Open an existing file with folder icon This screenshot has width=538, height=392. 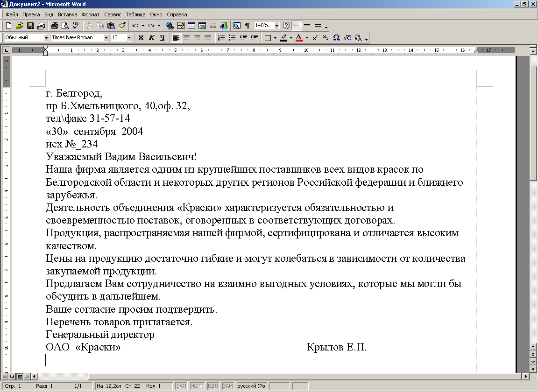click(x=20, y=25)
